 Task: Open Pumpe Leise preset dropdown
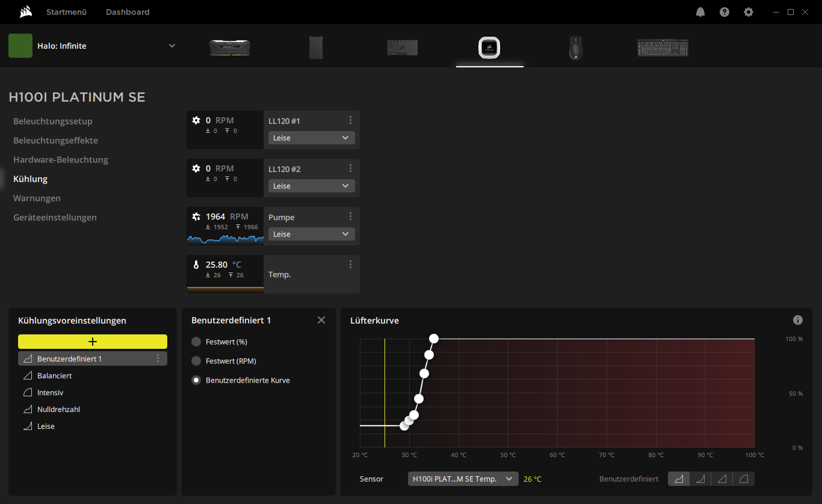point(312,234)
